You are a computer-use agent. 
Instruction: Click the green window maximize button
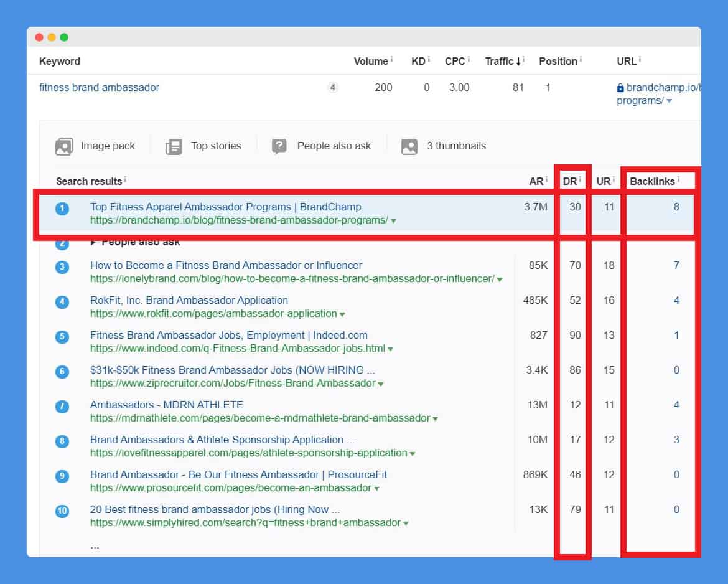(64, 37)
